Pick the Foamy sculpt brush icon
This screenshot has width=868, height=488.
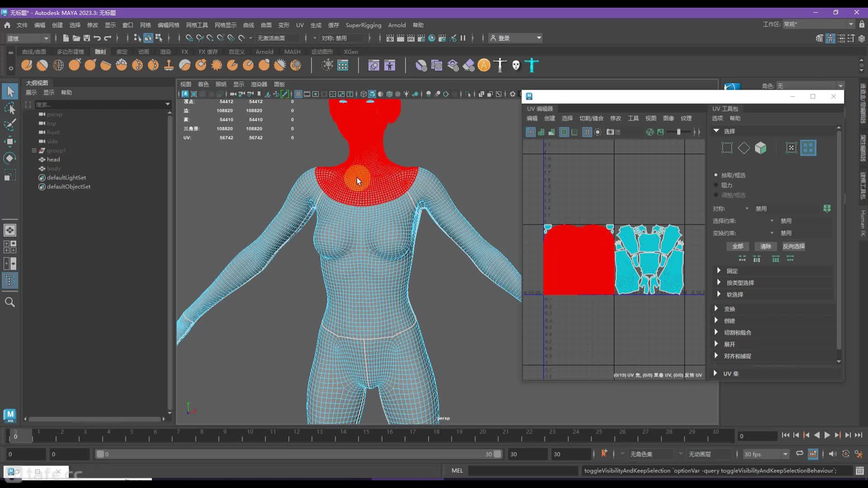122,66
